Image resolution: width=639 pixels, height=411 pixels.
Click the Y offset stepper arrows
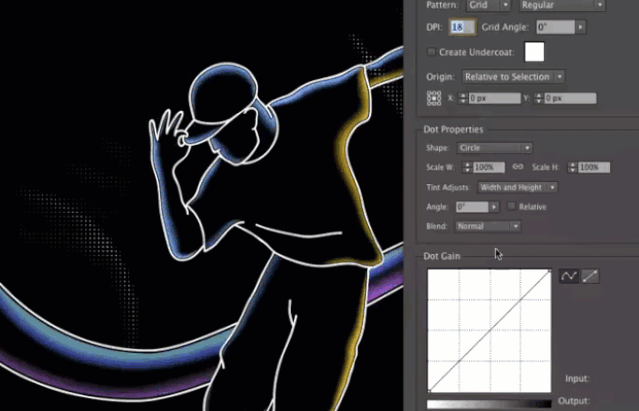click(x=539, y=98)
